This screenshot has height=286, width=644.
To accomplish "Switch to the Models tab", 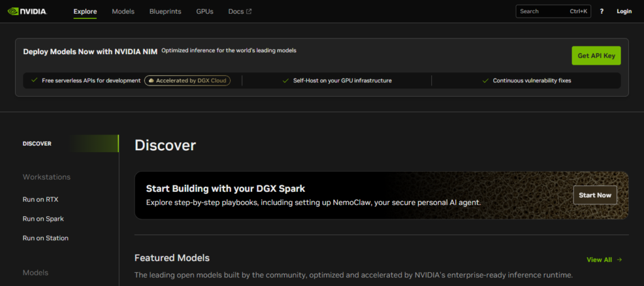I will [x=123, y=11].
